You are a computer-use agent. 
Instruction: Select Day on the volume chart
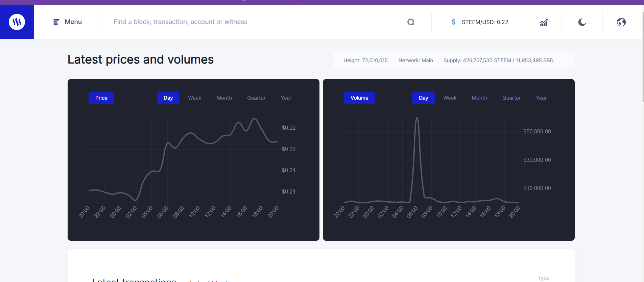coord(423,98)
